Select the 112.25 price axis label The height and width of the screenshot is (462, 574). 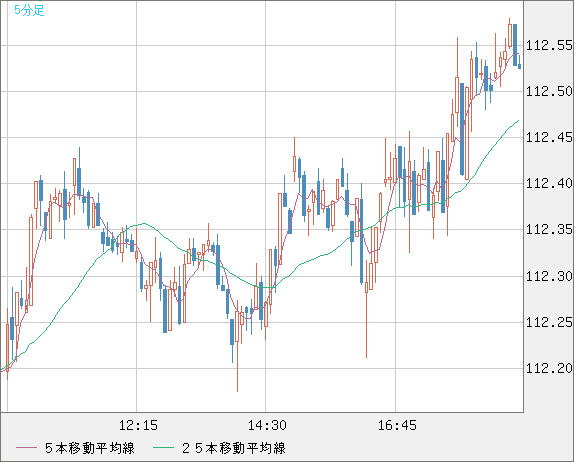(x=549, y=322)
